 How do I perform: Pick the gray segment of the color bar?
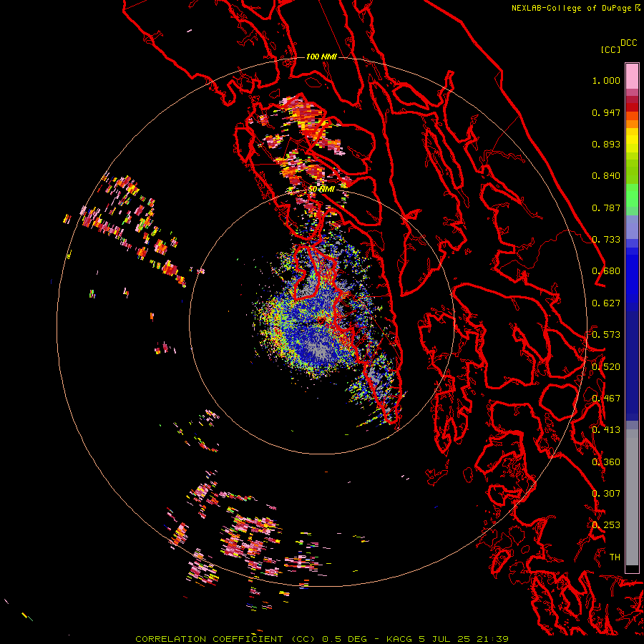[x=632, y=501]
